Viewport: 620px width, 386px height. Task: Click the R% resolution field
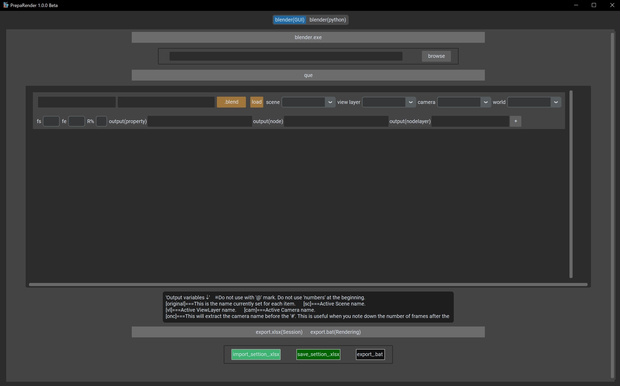click(101, 121)
